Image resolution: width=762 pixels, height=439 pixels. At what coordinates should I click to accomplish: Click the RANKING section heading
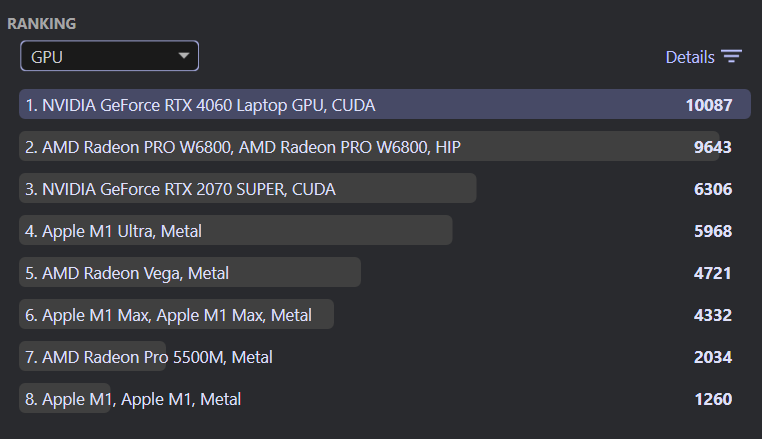coord(42,23)
